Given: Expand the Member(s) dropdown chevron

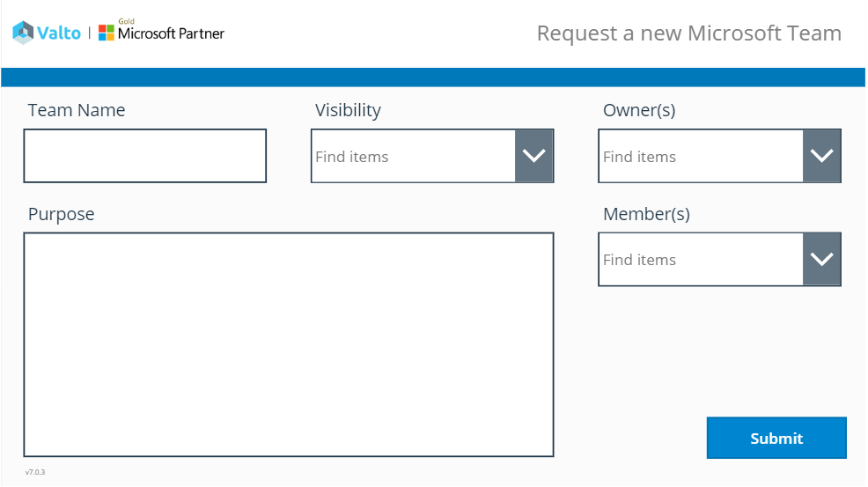Looking at the screenshot, I should pos(821,259).
